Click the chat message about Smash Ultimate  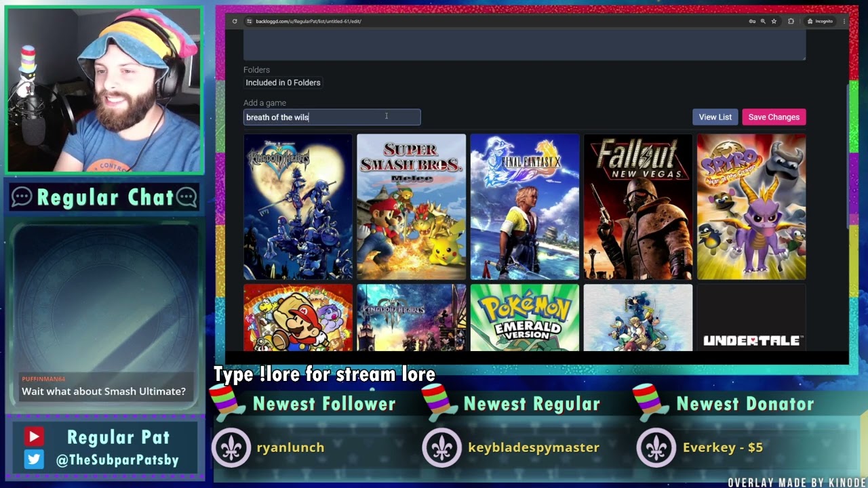(x=104, y=391)
